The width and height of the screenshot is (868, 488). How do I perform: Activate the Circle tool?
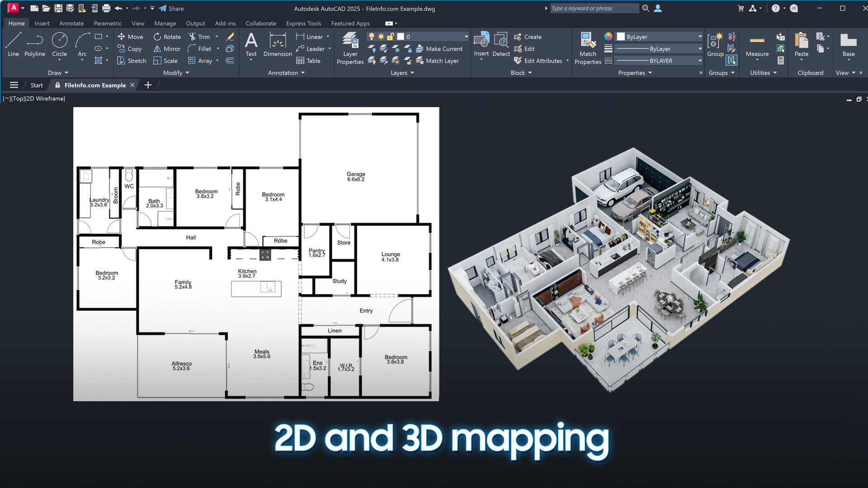point(59,45)
